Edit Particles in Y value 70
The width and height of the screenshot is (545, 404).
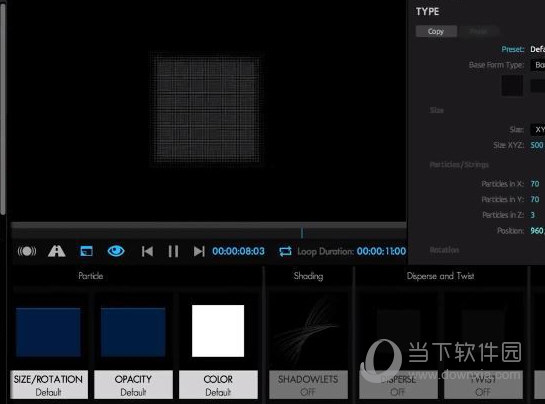(535, 200)
